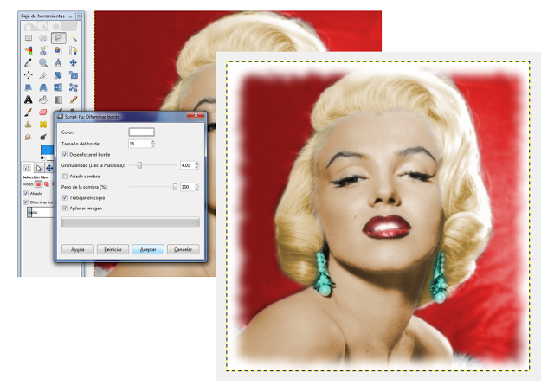Viewport: 554px width, 392px height.
Task: Select the Scale tool
Action: tap(74, 75)
